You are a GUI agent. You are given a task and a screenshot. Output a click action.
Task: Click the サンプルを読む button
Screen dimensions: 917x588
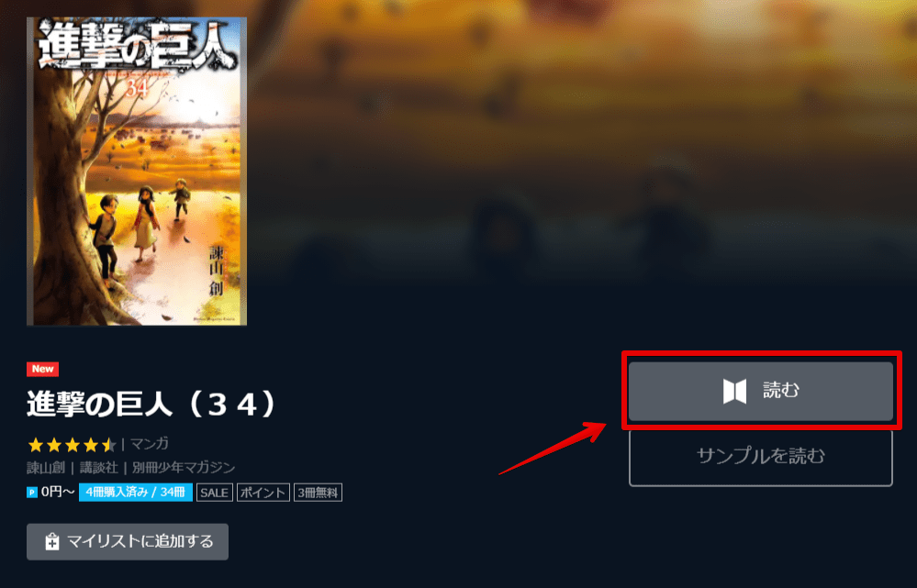(761, 457)
